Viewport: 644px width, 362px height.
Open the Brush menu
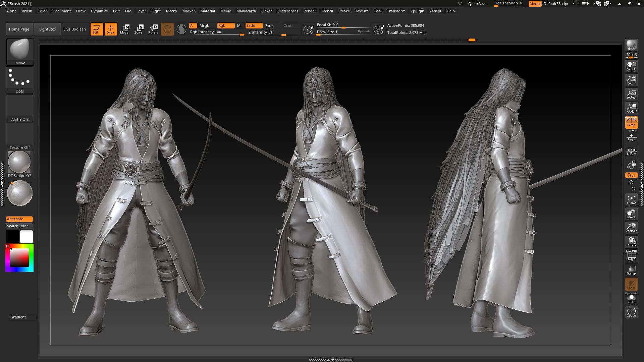point(27,11)
